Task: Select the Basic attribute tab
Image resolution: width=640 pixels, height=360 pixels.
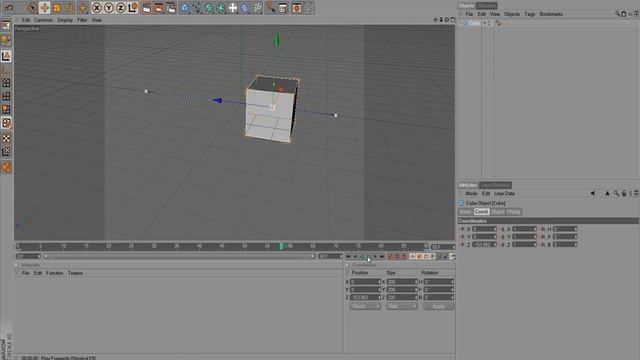Action: (x=465, y=212)
